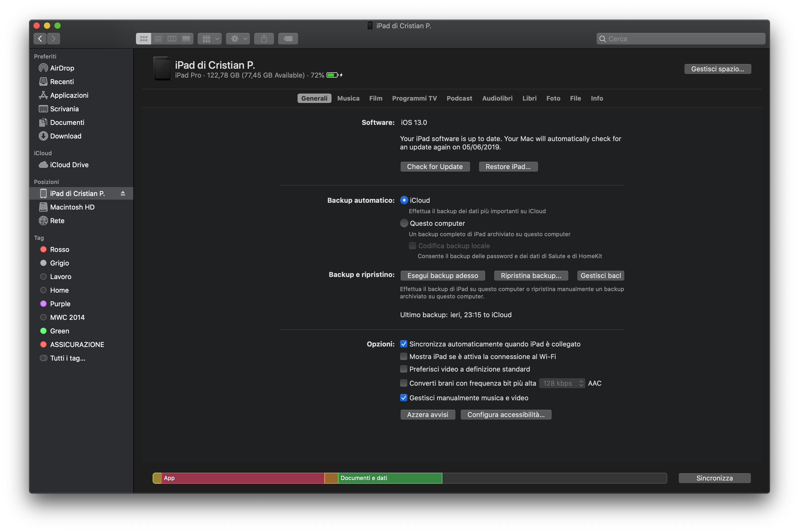The height and width of the screenshot is (532, 799).
Task: Open Documenti in the sidebar
Action: coord(82,122)
